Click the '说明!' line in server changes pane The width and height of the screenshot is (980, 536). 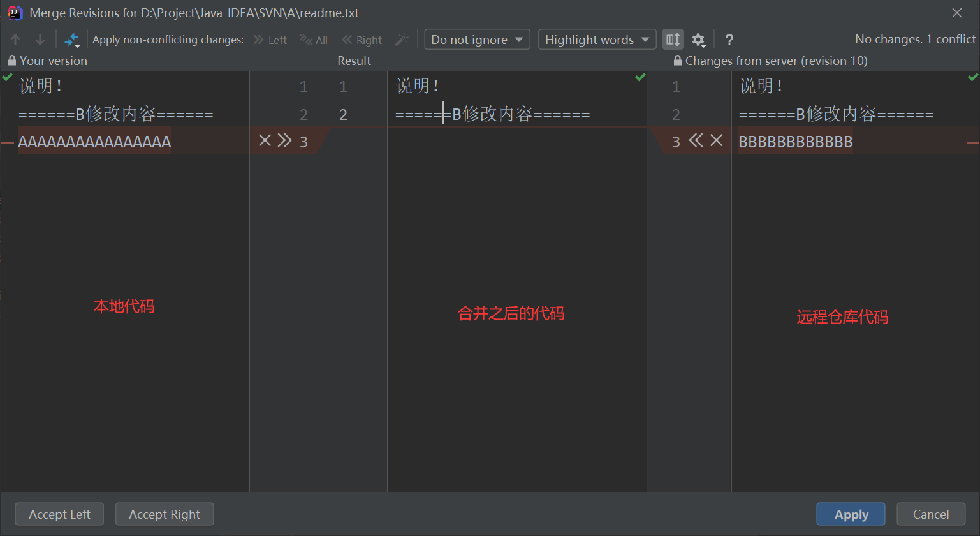coord(761,86)
